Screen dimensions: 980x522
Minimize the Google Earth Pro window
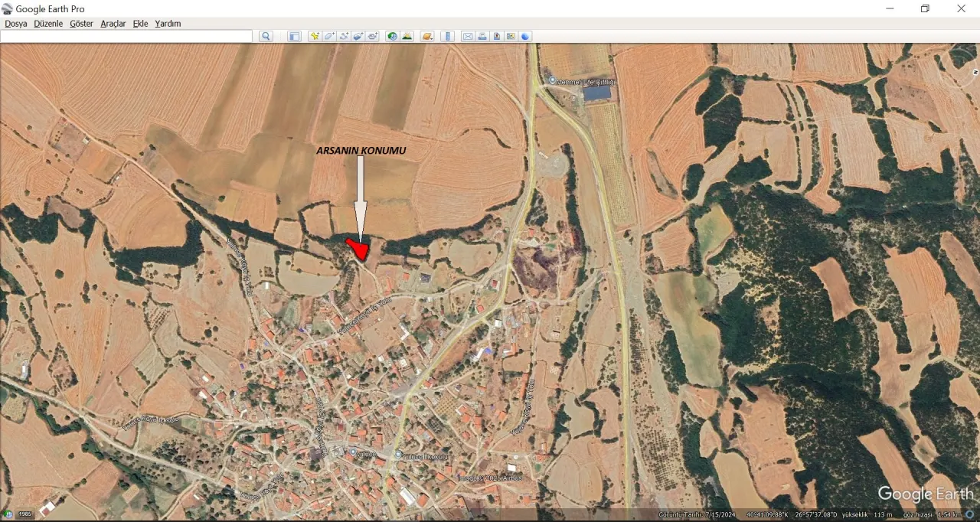890,8
